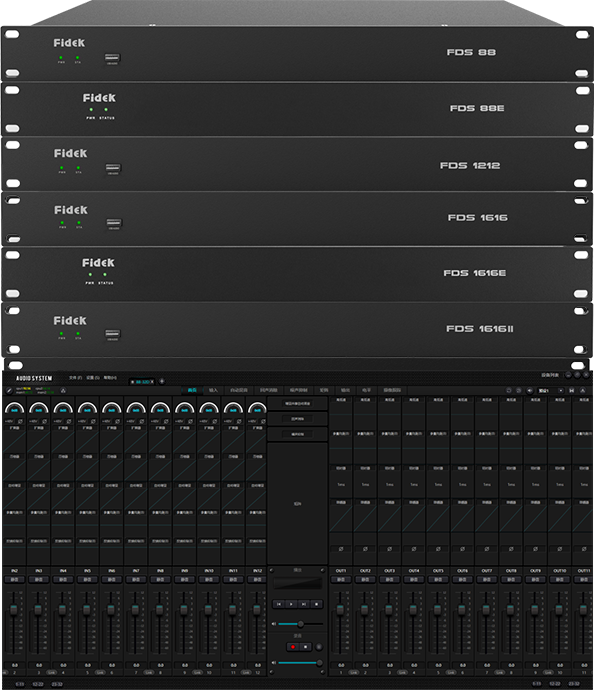Start recording with the red record button
This screenshot has height=690, width=594.
pos(293,646)
